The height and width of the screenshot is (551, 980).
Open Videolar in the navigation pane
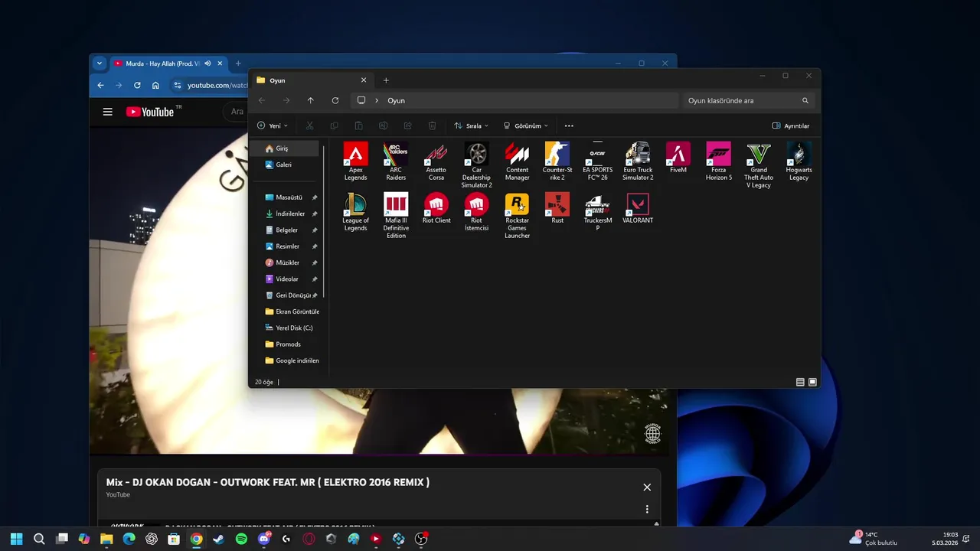(x=288, y=279)
